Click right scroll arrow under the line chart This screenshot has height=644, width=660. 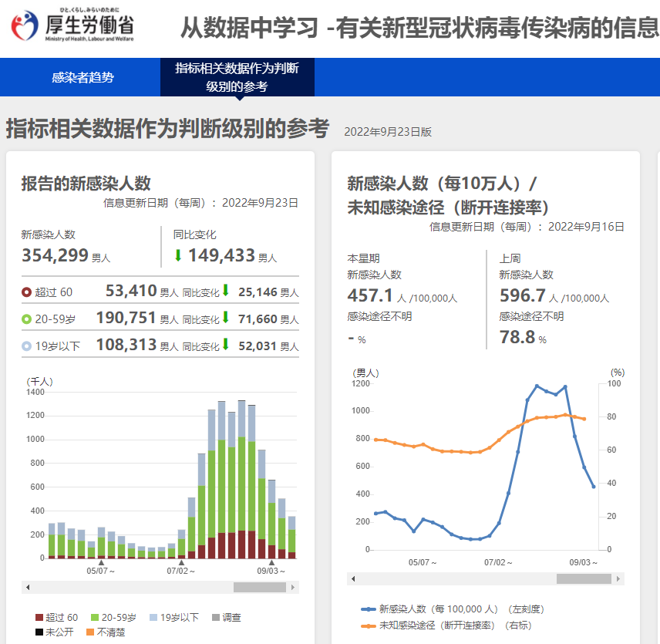click(x=618, y=578)
